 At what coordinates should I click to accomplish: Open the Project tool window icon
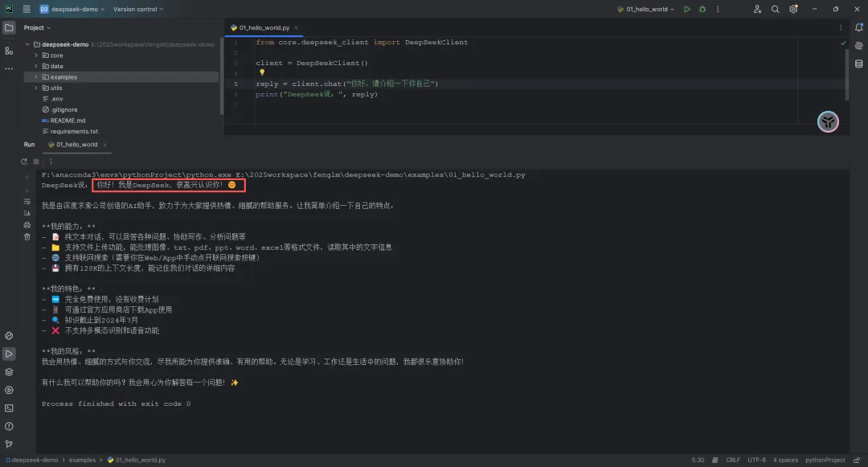click(9, 27)
